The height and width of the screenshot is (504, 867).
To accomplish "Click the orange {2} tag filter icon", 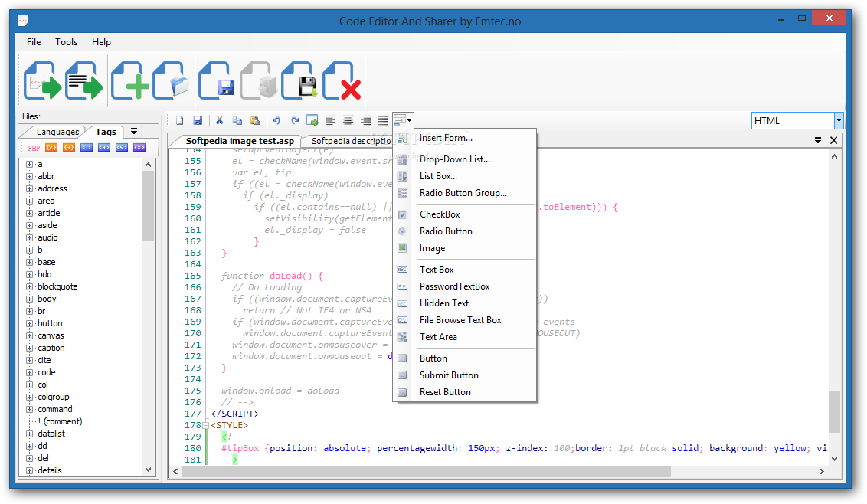I will click(51, 148).
